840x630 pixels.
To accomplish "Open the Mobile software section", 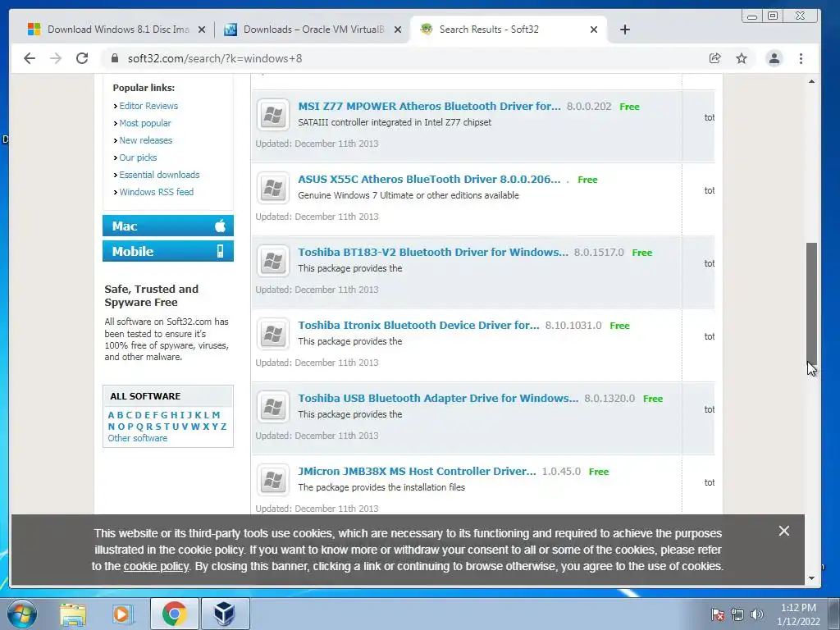I will (x=167, y=251).
